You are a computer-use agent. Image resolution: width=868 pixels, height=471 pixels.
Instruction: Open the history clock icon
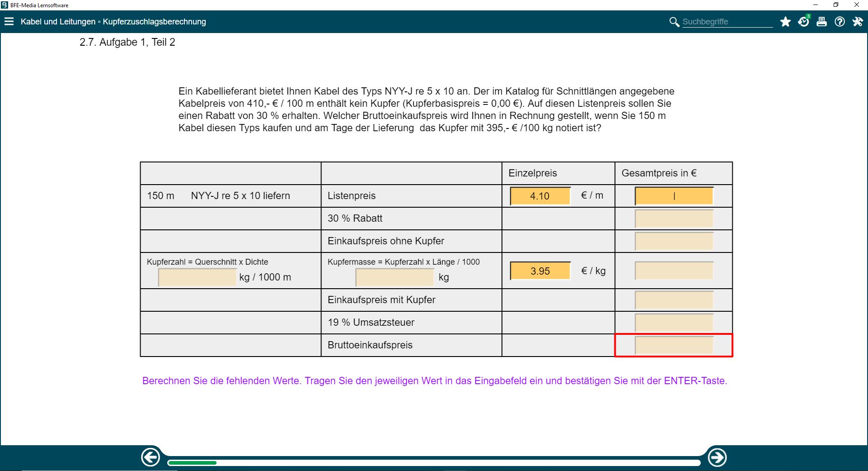(x=803, y=22)
